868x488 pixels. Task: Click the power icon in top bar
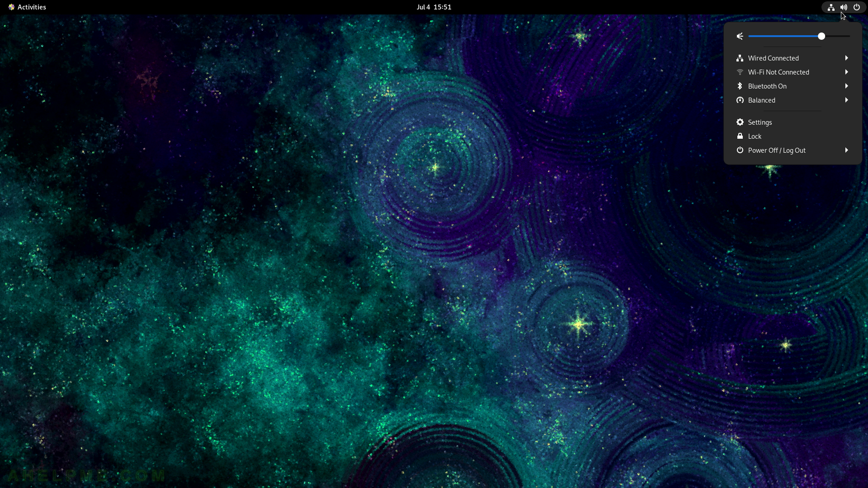pyautogui.click(x=856, y=7)
